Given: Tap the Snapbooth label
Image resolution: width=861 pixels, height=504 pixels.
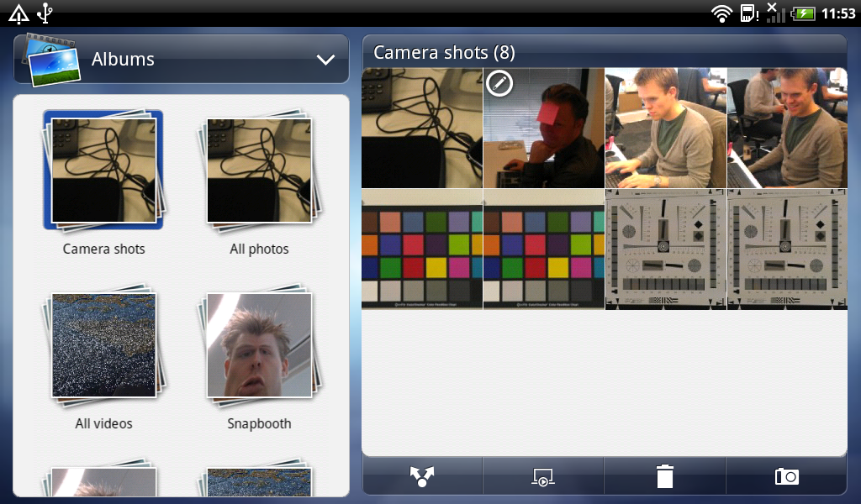Looking at the screenshot, I should pyautogui.click(x=259, y=423).
